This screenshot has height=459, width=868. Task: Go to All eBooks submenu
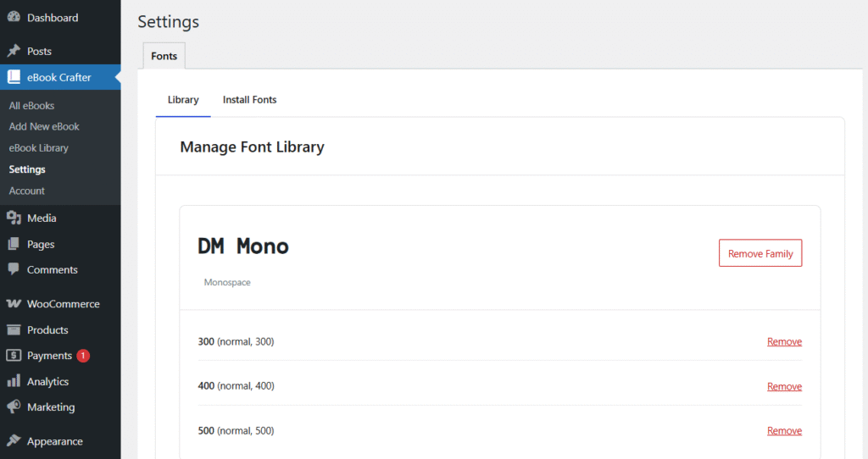point(31,106)
